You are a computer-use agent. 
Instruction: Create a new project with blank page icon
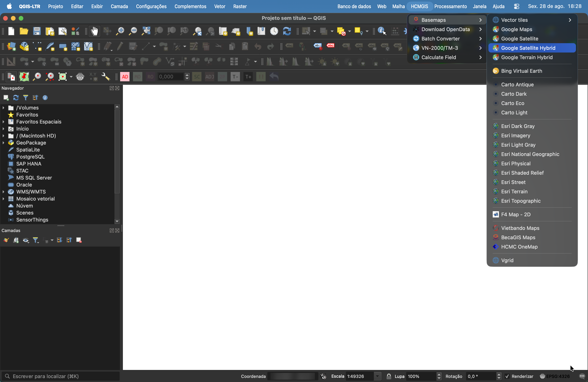[11, 31]
